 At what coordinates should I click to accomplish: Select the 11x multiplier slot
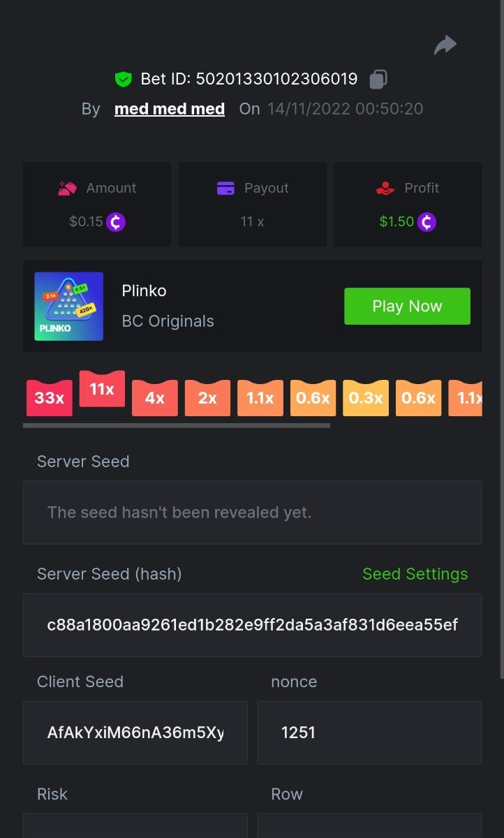102,389
